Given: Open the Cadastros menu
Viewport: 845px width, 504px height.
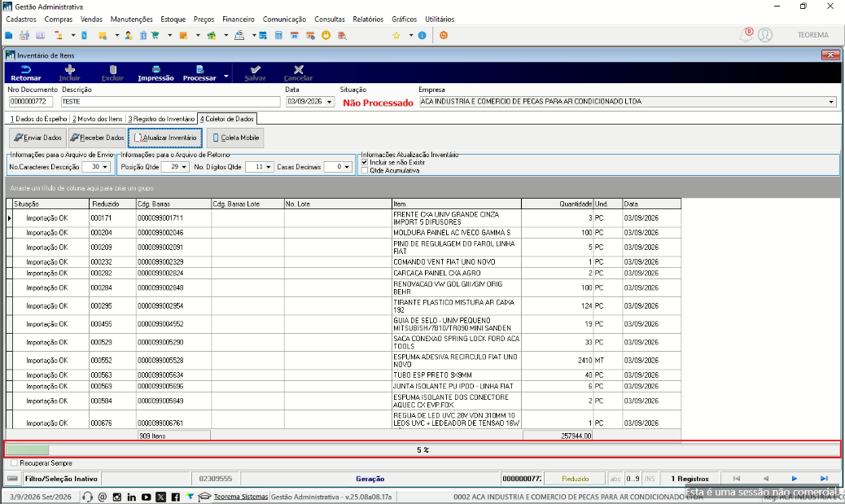Looking at the screenshot, I should pyautogui.click(x=21, y=20).
